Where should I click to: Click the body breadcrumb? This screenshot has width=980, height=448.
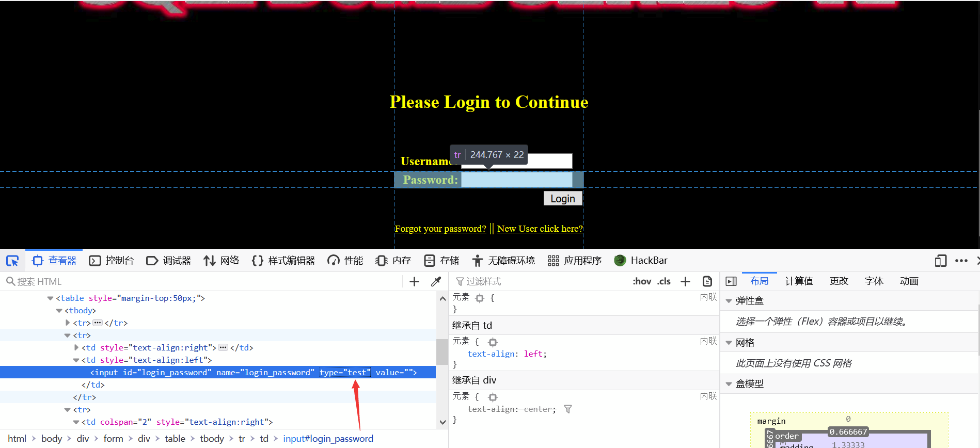(x=52, y=439)
